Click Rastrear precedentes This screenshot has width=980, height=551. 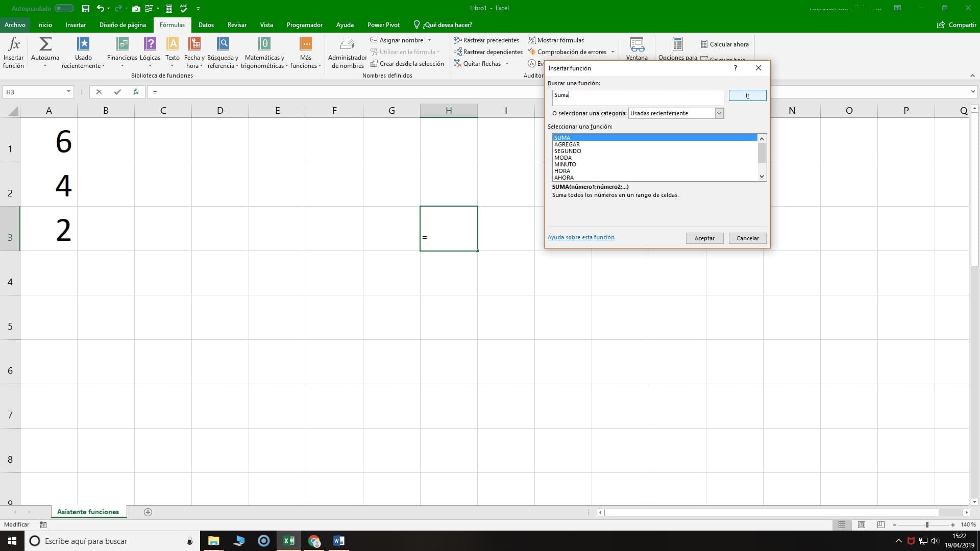pos(486,40)
